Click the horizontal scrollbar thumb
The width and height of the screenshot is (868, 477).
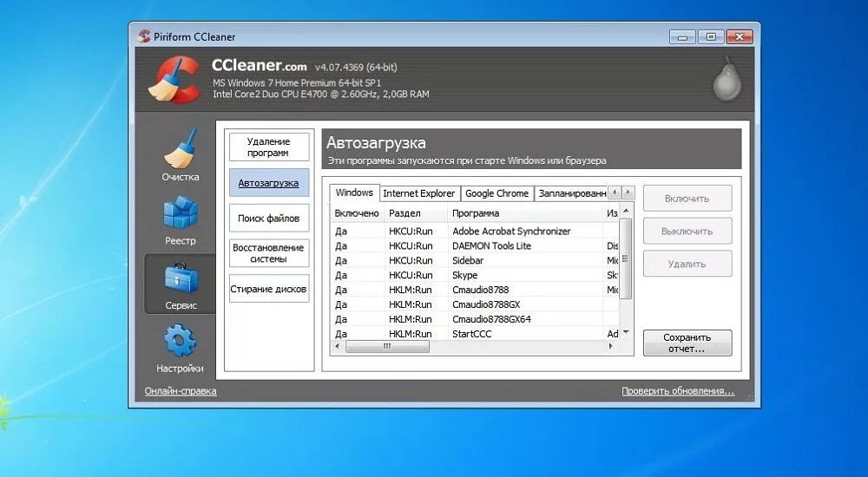(x=387, y=346)
